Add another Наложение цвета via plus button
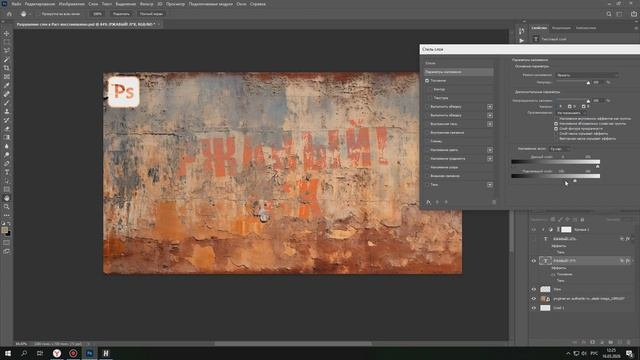Screen dimensions: 640x360 [490, 150]
